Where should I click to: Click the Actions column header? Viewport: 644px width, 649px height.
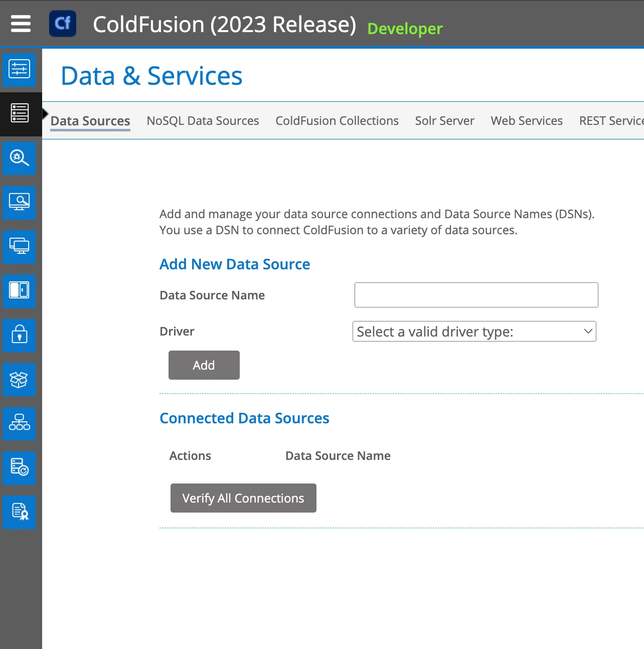[190, 456]
